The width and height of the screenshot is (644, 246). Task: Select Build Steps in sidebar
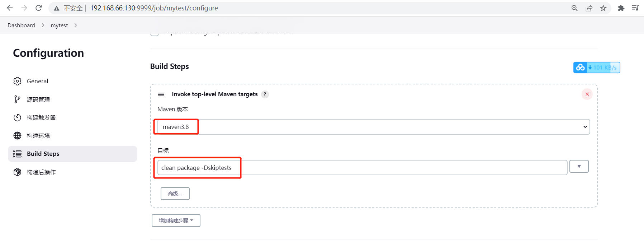click(x=43, y=154)
